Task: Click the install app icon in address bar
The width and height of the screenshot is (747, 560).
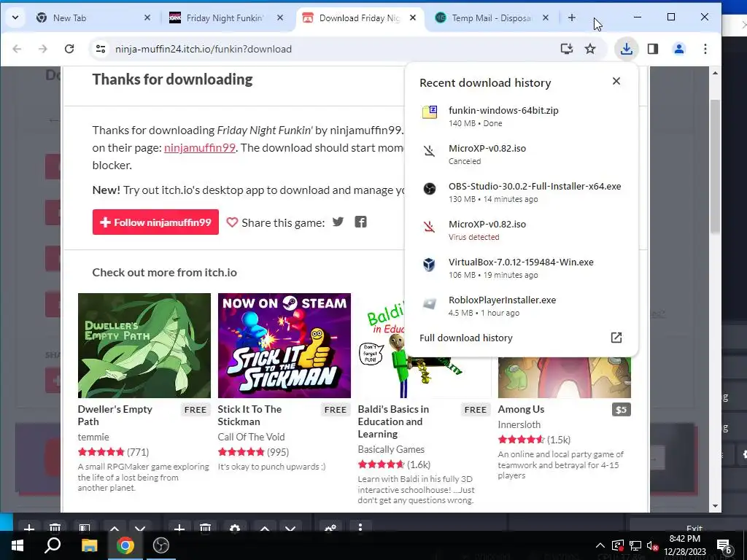Action: (x=566, y=49)
